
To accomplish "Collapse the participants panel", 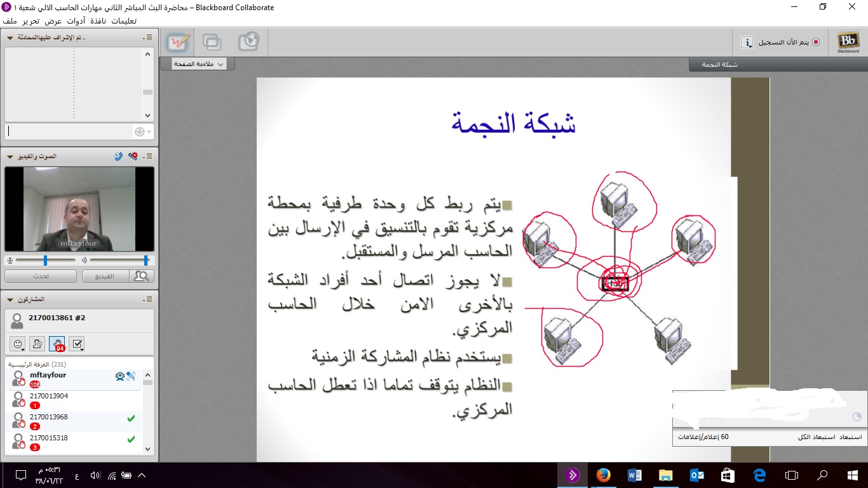I will click(x=10, y=299).
